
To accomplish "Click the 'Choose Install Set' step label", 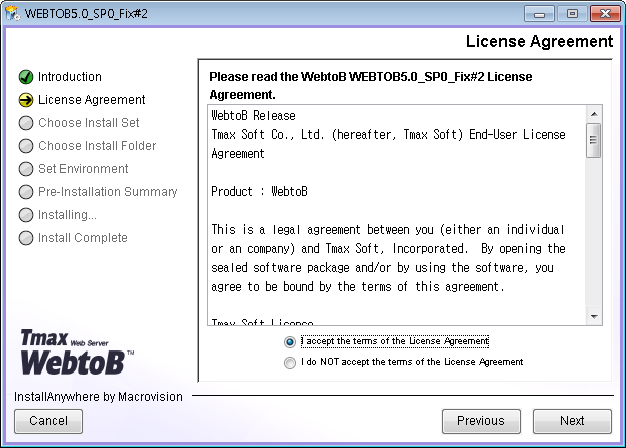I will pyautogui.click(x=89, y=123).
